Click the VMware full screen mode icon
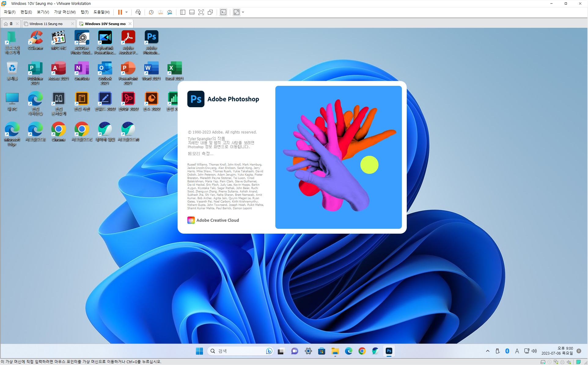Image resolution: width=588 pixels, height=365 pixels. (201, 12)
